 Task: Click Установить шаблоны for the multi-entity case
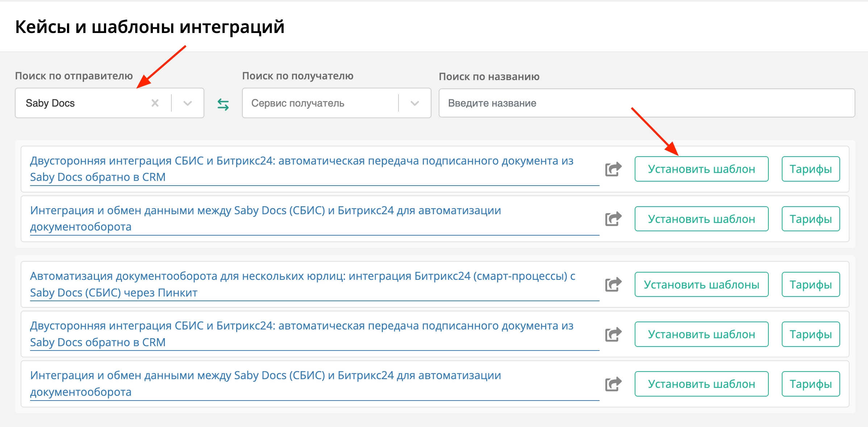pyautogui.click(x=701, y=285)
